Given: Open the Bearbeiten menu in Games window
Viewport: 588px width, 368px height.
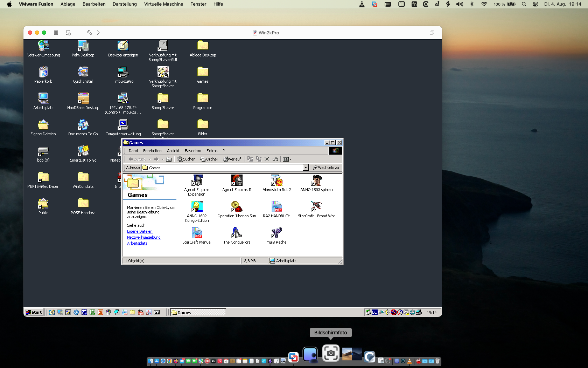Looking at the screenshot, I should (152, 151).
